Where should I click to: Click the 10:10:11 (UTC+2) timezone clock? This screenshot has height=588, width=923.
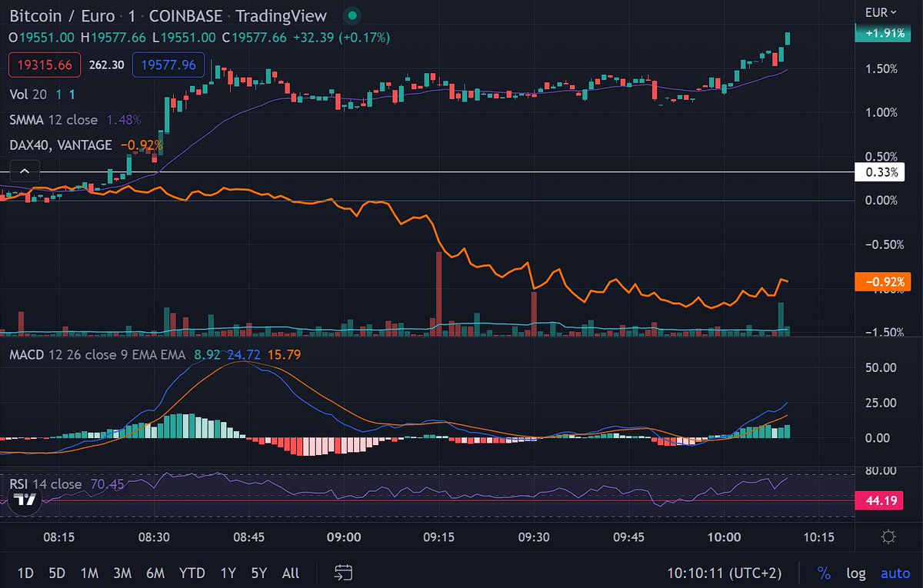tap(725, 573)
